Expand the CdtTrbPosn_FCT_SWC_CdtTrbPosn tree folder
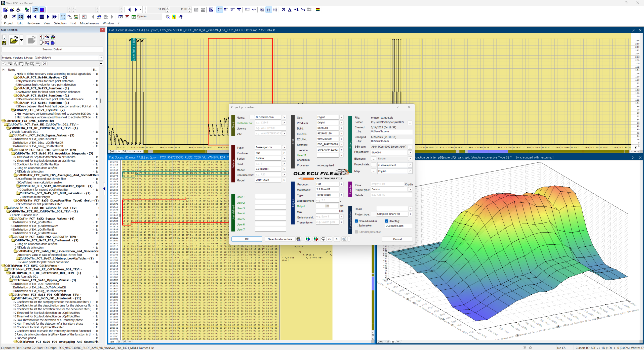The width and height of the screenshot is (644, 350). (x=3, y=266)
